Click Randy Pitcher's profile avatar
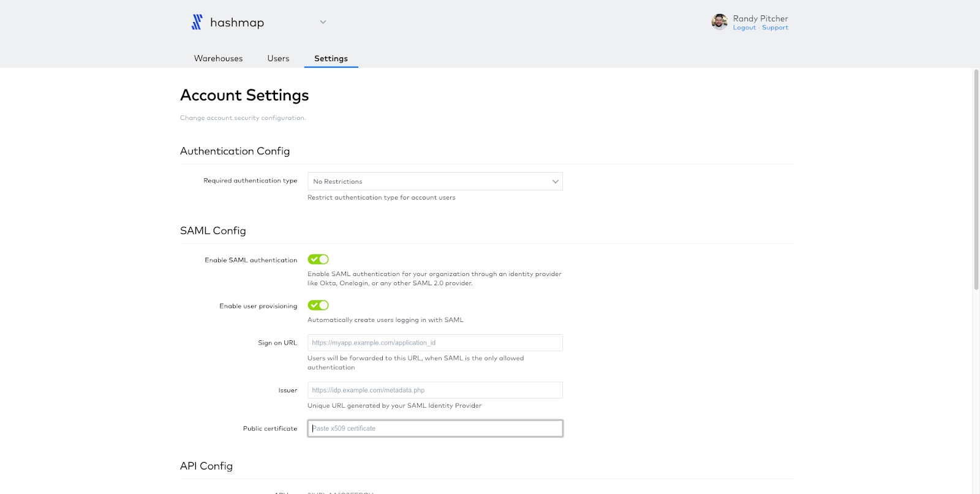Viewport: 980px width, 494px height. [720, 22]
